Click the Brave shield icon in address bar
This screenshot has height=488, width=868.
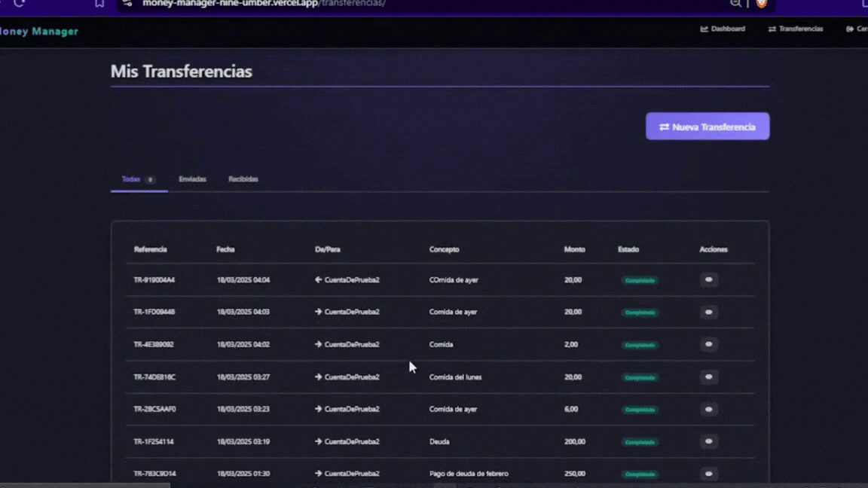762,4
